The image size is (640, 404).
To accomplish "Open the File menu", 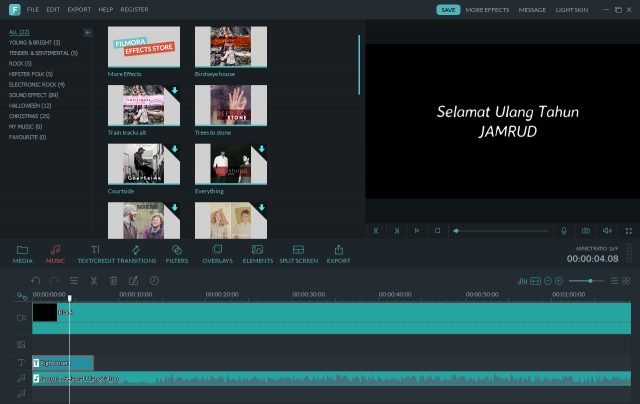I will coord(33,10).
